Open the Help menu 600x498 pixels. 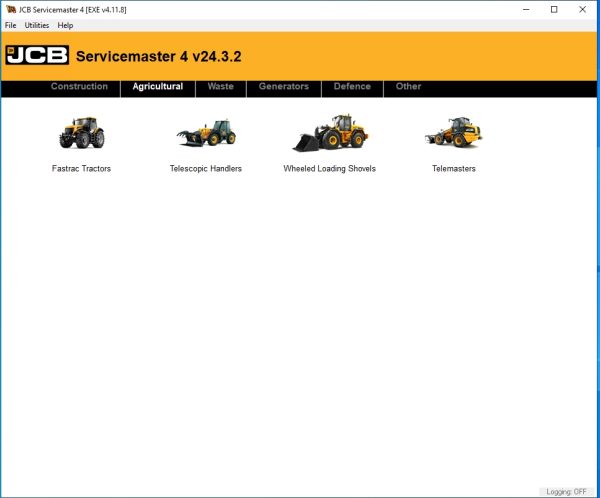coord(65,25)
